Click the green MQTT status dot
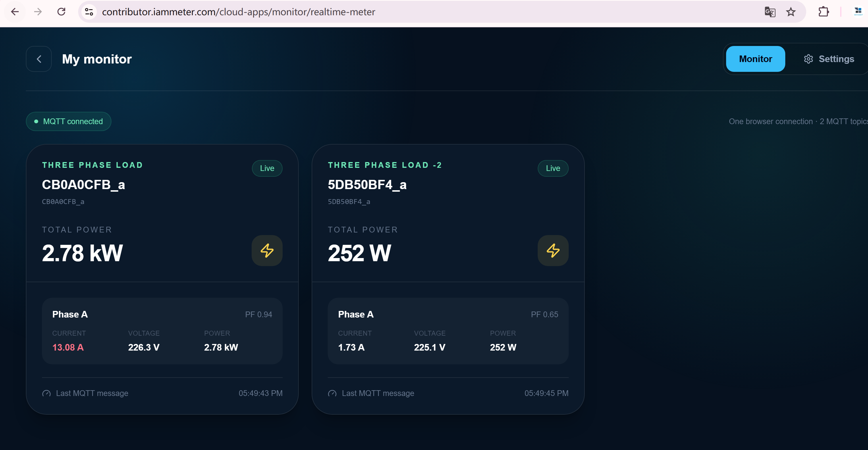 [36, 121]
